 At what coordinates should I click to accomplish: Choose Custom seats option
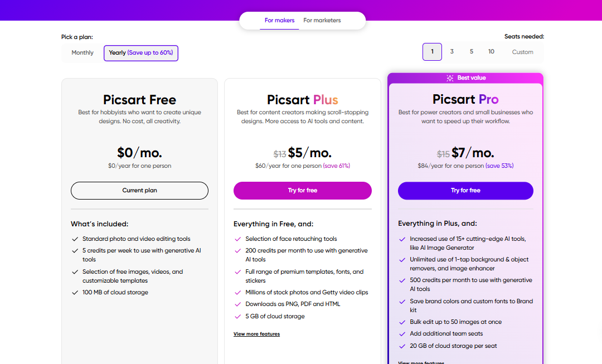coord(523,52)
